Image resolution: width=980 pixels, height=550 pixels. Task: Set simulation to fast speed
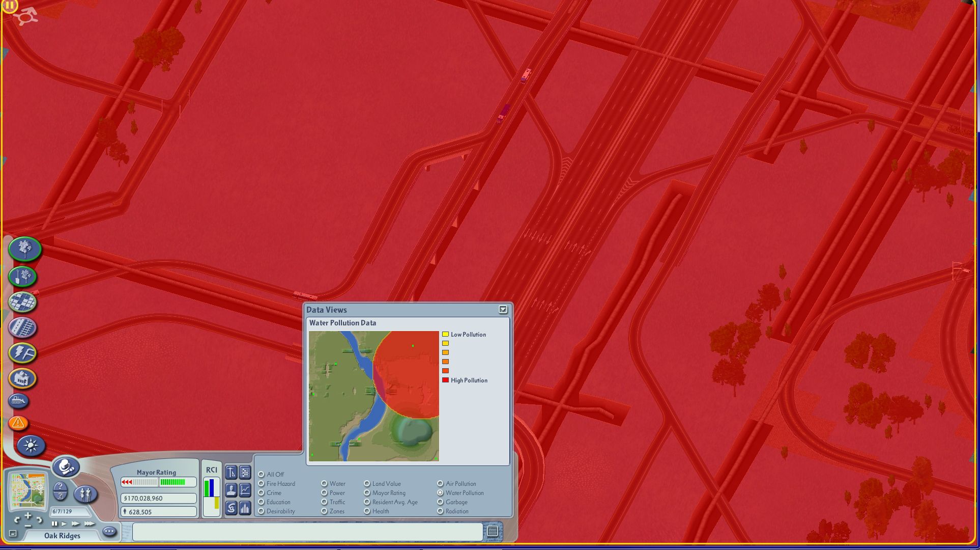pos(76,524)
